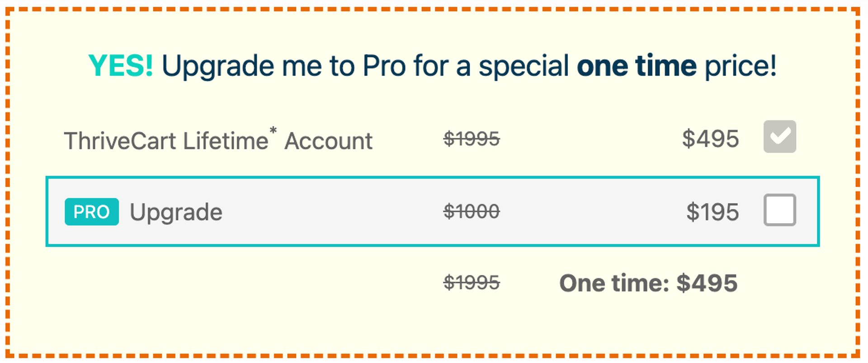Click the One time: $495 total

pos(648,283)
